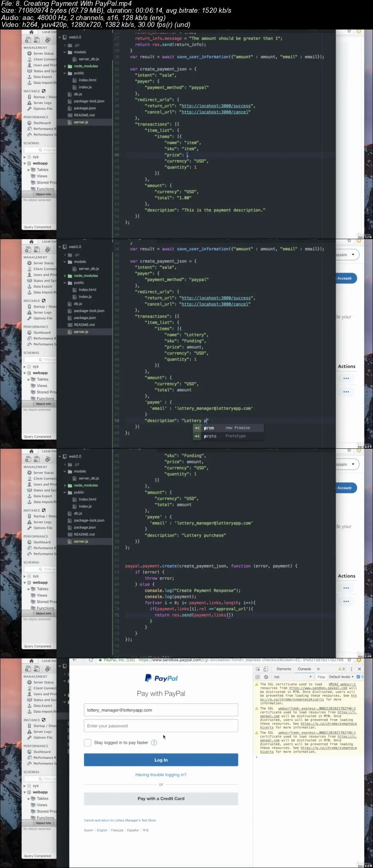Image resolution: width=373 pixels, height=868 pixels.
Task: Collapse the webapp schema in the PayPal-login frame
Action: click(24, 792)
